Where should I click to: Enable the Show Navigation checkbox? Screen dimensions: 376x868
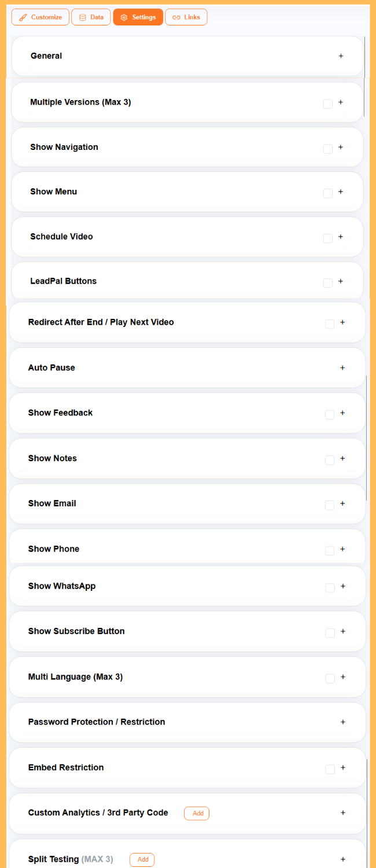(328, 149)
